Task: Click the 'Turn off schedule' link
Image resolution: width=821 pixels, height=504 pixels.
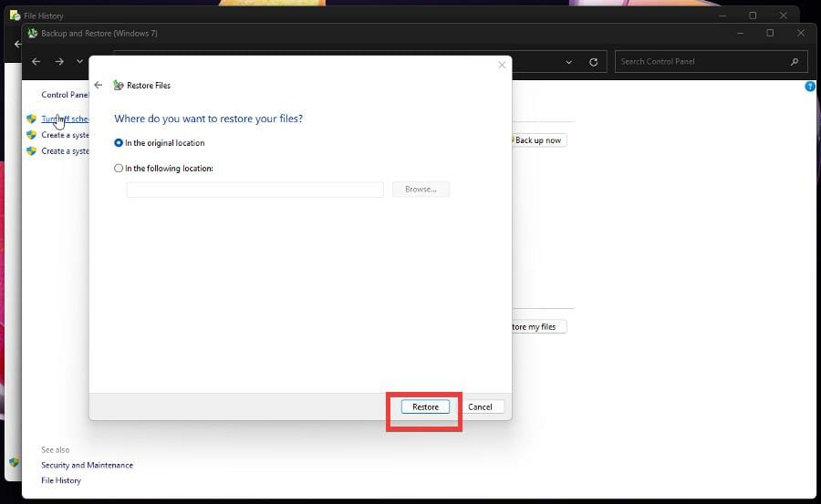Action: [65, 118]
